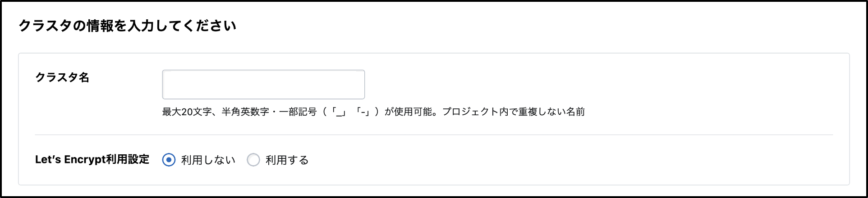Enable Let's Encrypt with 利用する

[253, 160]
